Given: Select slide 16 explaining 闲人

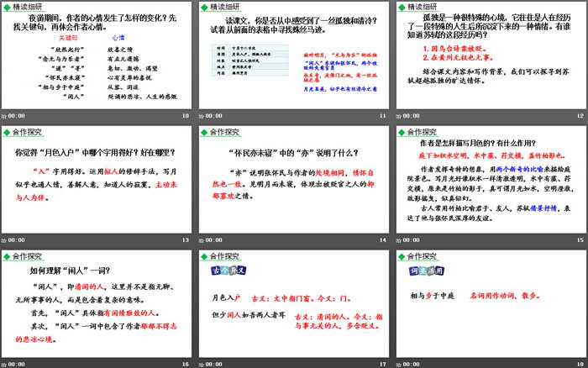Looking at the screenshot, I should [97, 302].
